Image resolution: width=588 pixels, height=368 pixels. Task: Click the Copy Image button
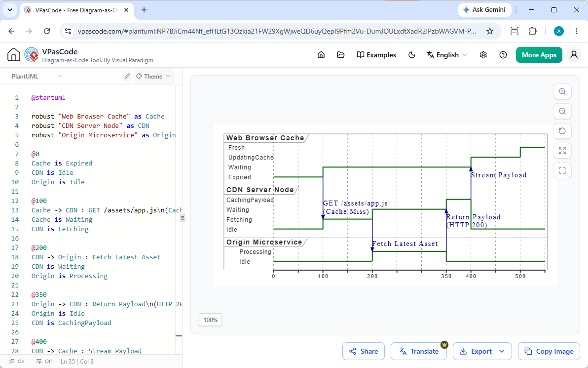(549, 352)
